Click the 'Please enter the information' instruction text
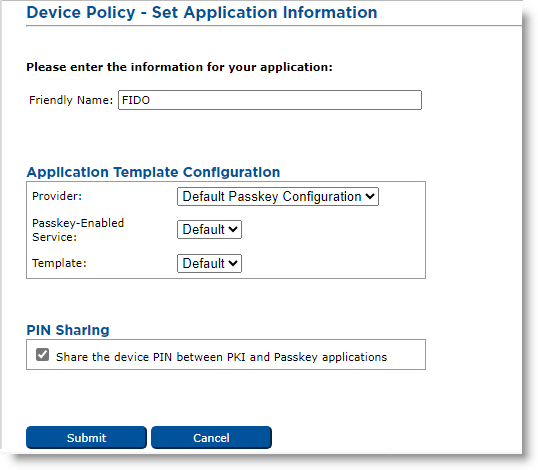 [179, 67]
